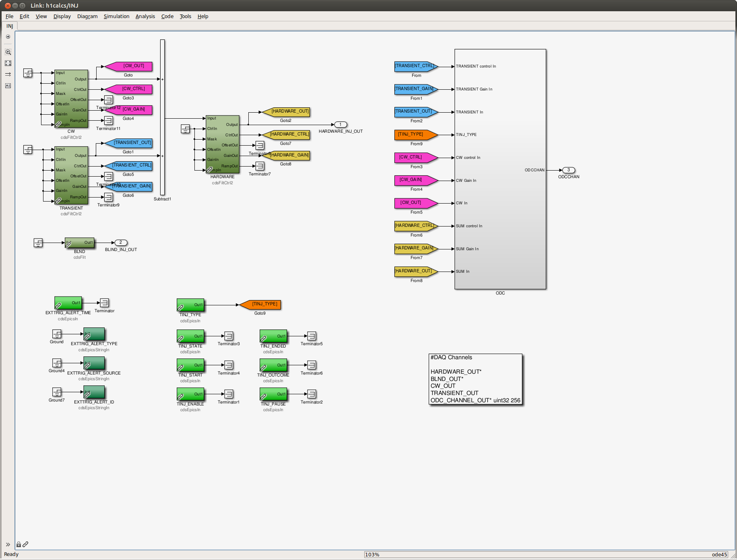The image size is (737, 560).
Task: Open the File menu
Action: [x=9, y=16]
